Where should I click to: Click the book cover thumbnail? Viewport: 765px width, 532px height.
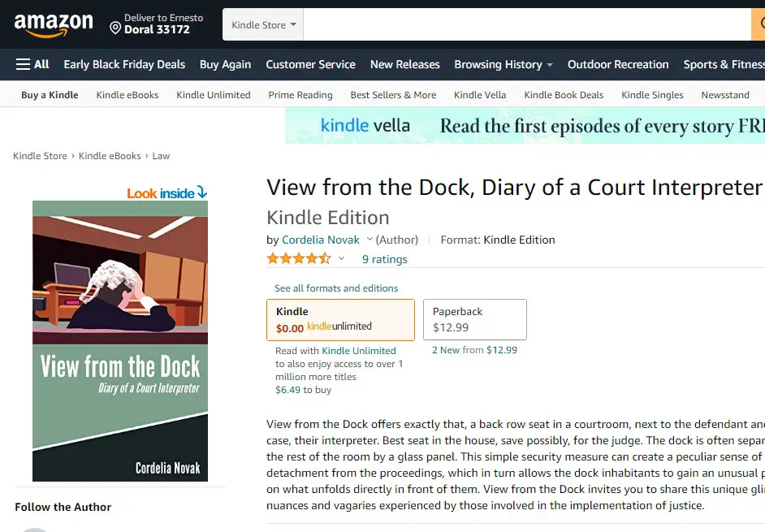click(x=120, y=341)
